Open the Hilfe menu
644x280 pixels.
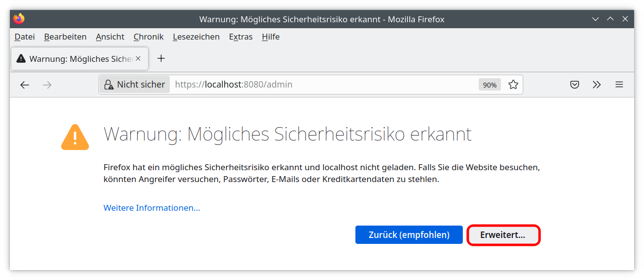(x=271, y=37)
